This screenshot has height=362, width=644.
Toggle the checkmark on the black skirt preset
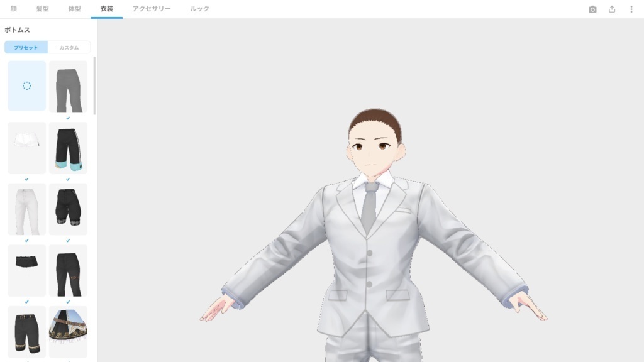26,301
